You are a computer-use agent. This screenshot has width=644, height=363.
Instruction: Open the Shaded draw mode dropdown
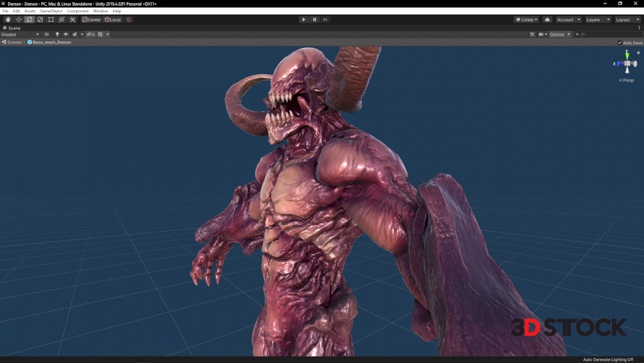point(20,35)
